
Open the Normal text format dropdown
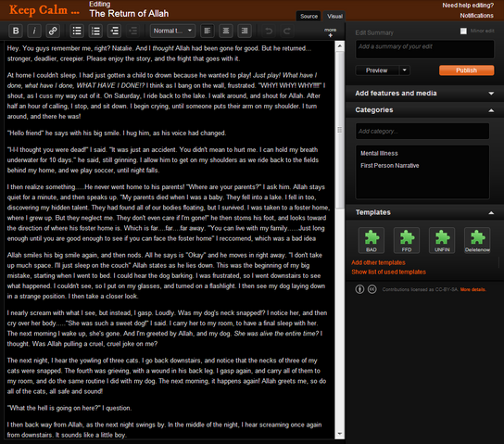pyautogui.click(x=172, y=32)
